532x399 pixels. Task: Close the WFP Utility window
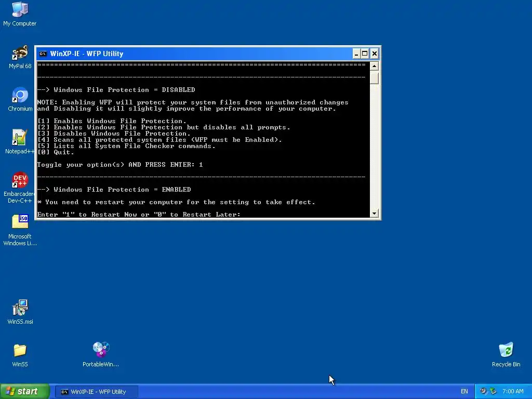(374, 54)
